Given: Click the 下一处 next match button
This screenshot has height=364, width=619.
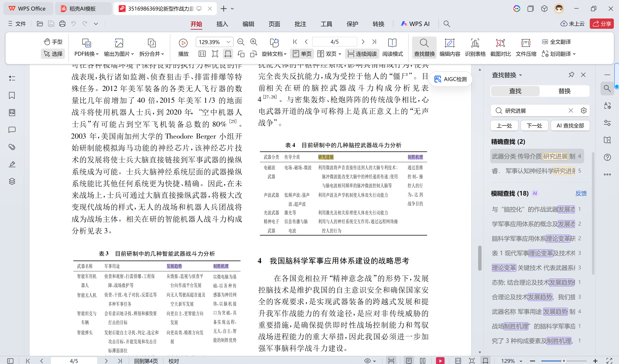Looking at the screenshot, I should tap(534, 126).
